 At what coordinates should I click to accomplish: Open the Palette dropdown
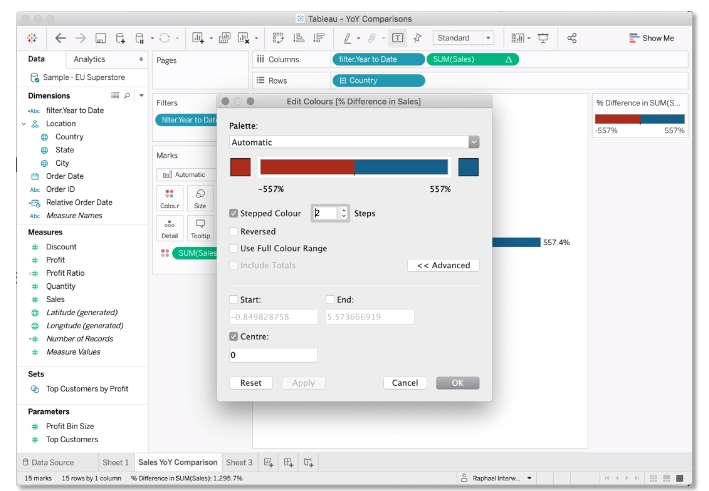(354, 142)
